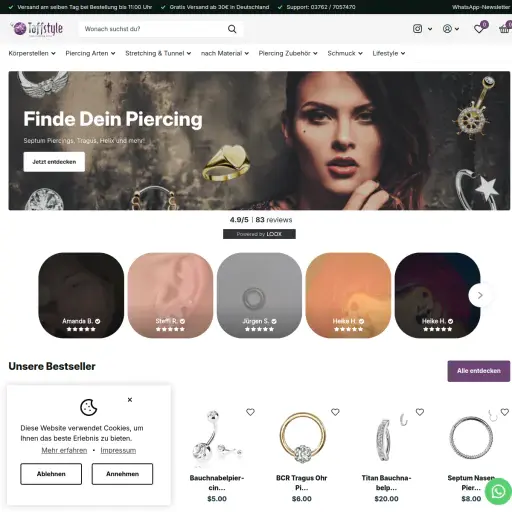The height and width of the screenshot is (512, 512).
Task: Toggle wishlist heart on BCR Tragus product
Action: click(x=335, y=412)
